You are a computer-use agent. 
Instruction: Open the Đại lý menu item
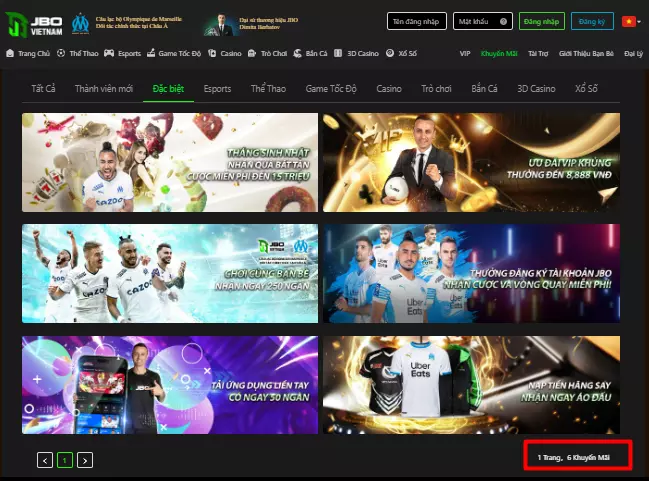pos(633,53)
